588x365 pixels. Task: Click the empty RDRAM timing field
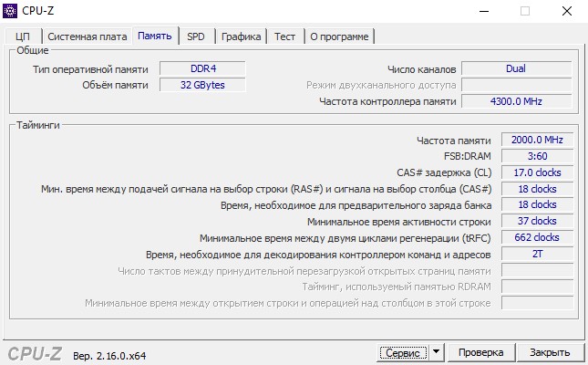(537, 287)
